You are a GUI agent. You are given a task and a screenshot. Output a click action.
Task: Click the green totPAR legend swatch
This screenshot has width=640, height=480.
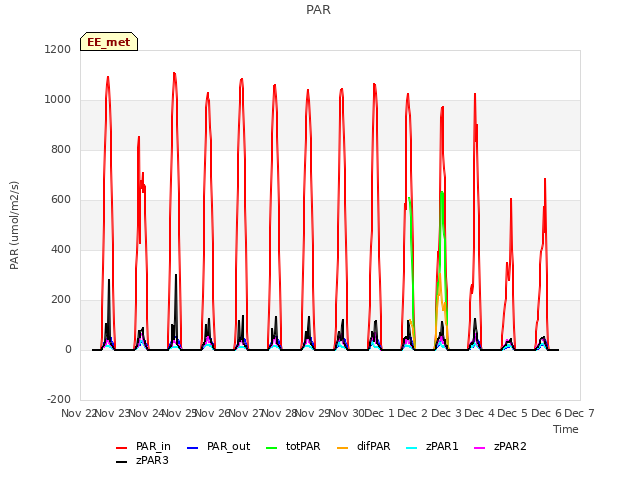(271, 448)
